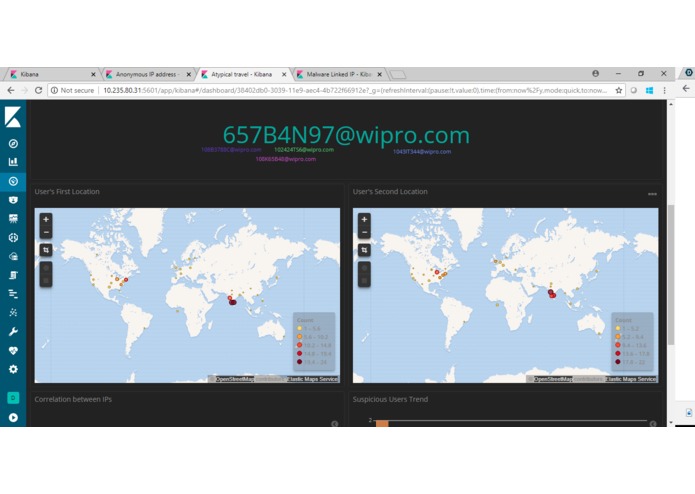Open Graph via the connected-dots icon
Screen dimensions: 695x494
coord(13,312)
